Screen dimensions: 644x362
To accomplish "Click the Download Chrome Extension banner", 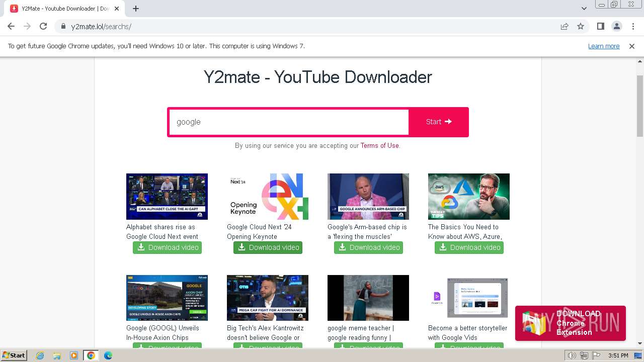I will pyautogui.click(x=571, y=323).
